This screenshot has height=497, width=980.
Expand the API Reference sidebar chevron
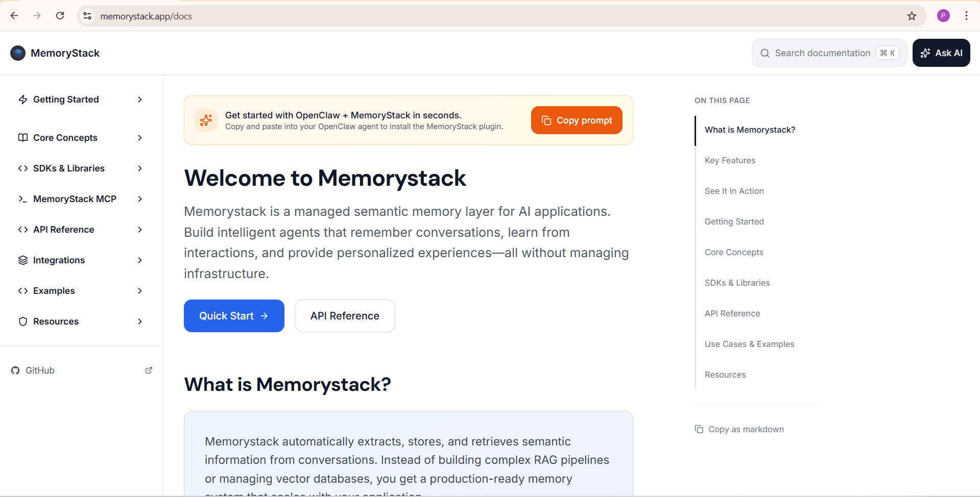pos(140,230)
